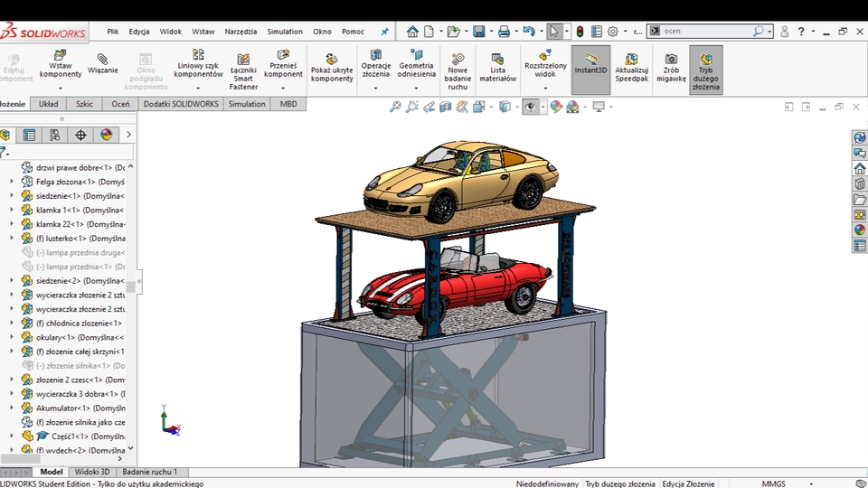Click the filter funnel icon in tree

[4, 152]
